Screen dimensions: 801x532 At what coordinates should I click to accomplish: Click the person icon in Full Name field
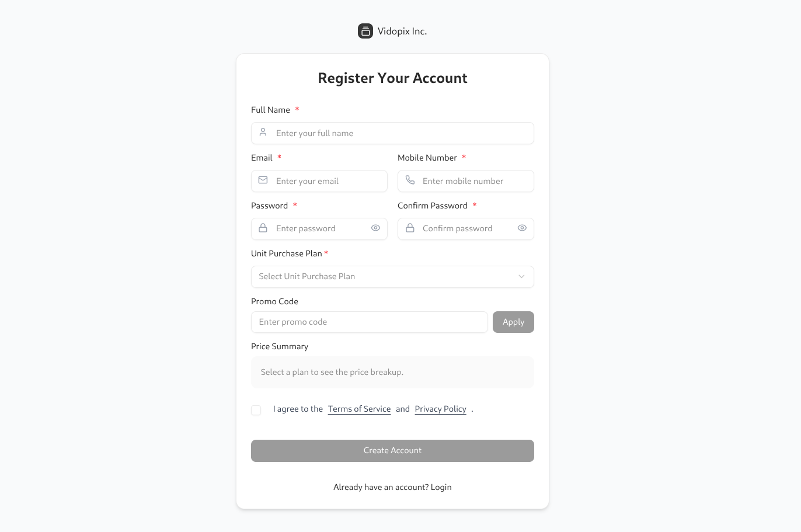(263, 133)
